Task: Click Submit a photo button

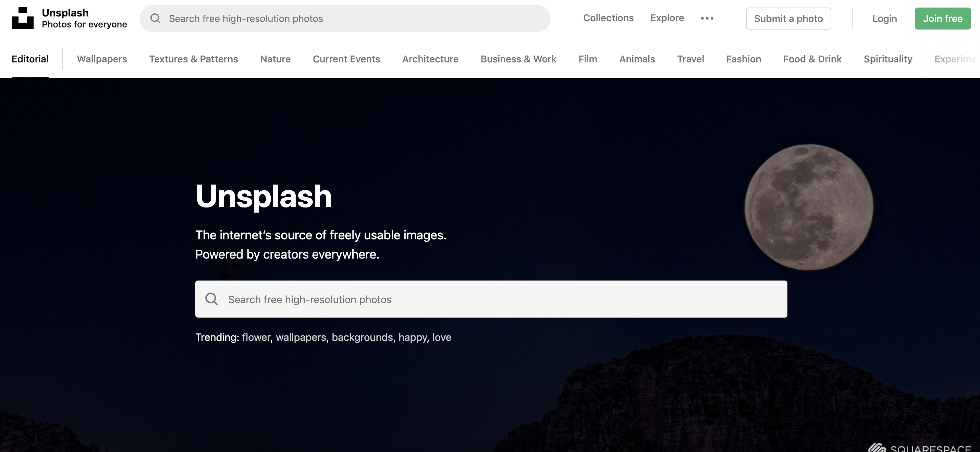Action: pos(788,18)
